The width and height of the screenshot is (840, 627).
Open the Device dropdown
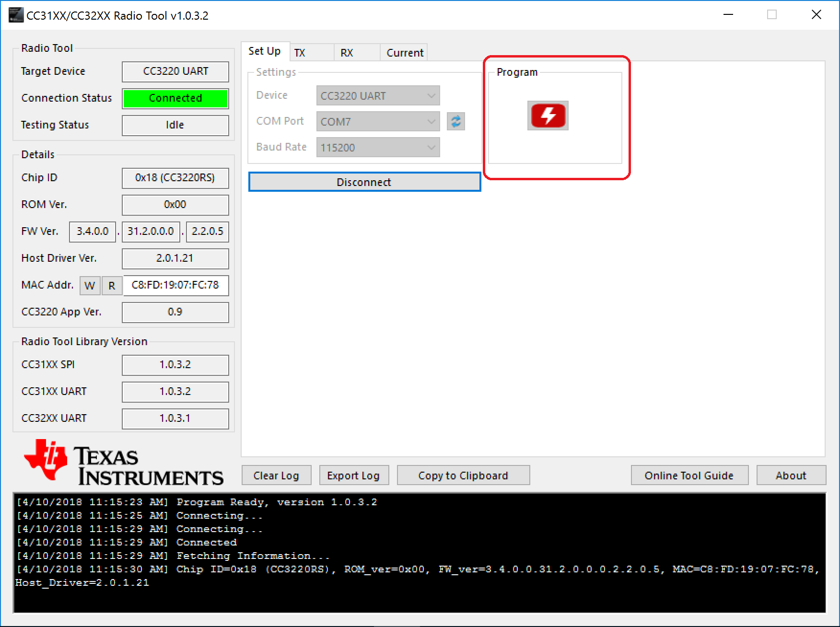point(378,95)
